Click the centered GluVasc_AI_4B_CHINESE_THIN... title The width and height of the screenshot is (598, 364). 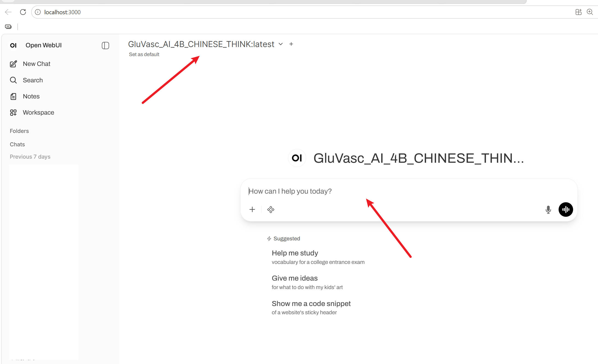[419, 158]
